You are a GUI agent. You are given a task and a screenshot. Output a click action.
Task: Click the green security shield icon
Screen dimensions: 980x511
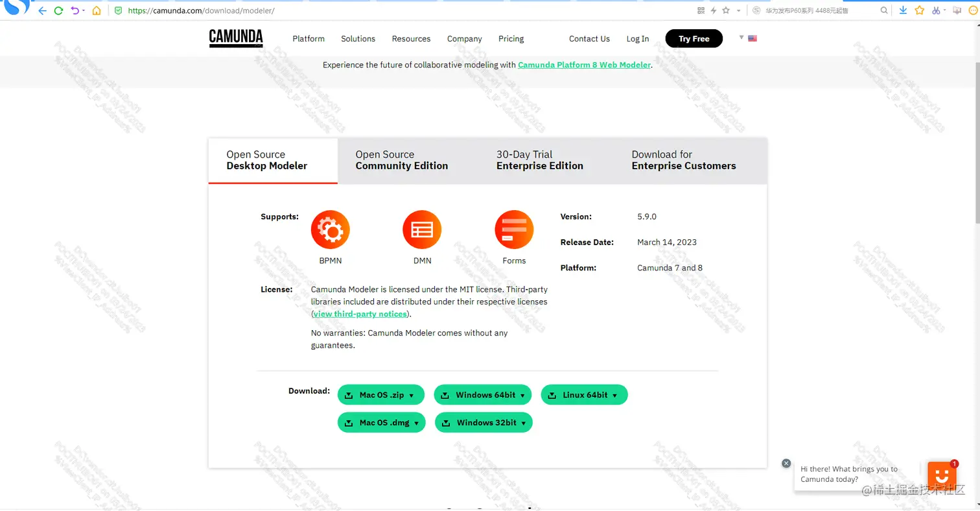pyautogui.click(x=118, y=10)
